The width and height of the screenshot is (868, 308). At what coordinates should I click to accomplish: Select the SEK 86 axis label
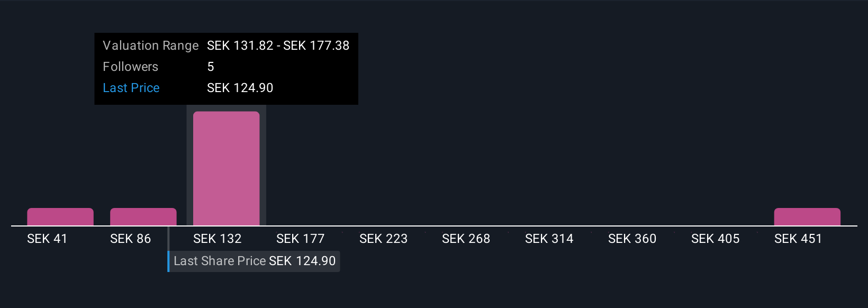click(130, 239)
